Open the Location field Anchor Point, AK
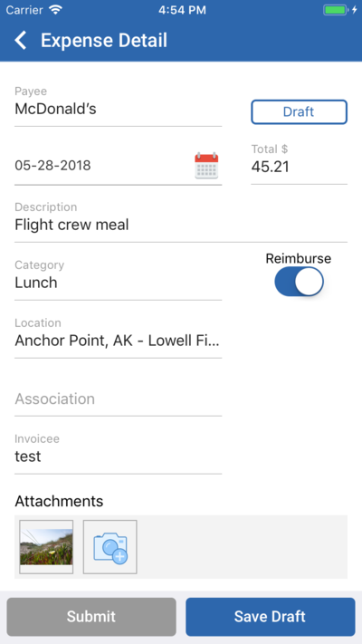The height and width of the screenshot is (644, 362). 119,334
